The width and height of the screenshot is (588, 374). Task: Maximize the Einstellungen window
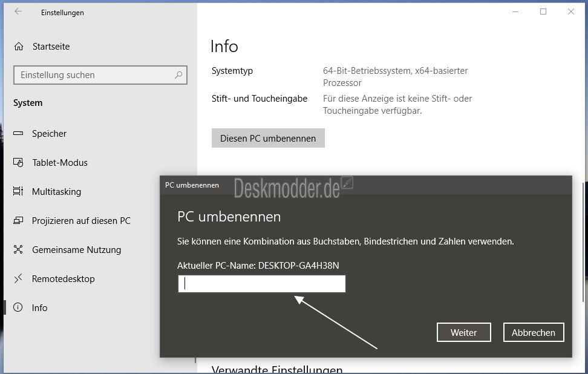[x=543, y=11]
